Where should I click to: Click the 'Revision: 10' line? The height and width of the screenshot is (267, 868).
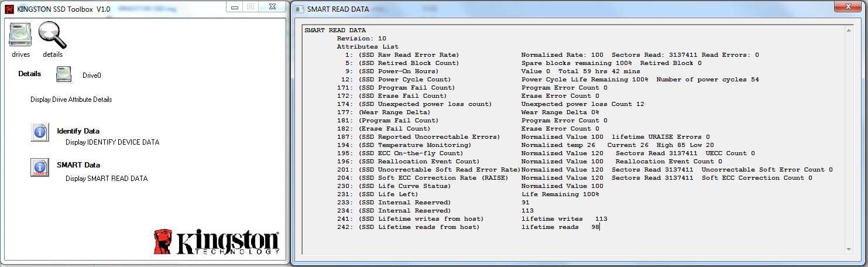[361, 38]
